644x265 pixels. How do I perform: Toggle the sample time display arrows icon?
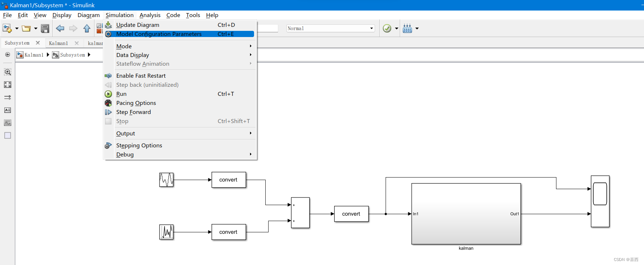8,97
